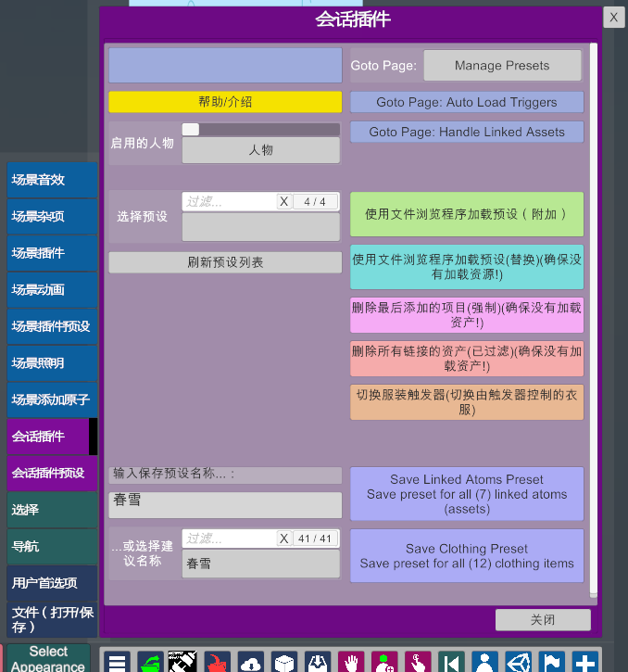628x672 pixels.
Task: Click the slider above the 人物 box
Action: [260, 130]
